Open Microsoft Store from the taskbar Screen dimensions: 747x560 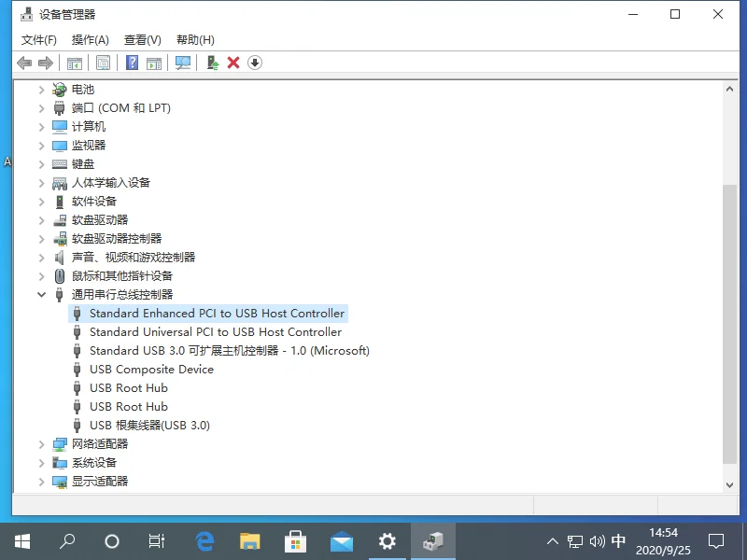(295, 541)
